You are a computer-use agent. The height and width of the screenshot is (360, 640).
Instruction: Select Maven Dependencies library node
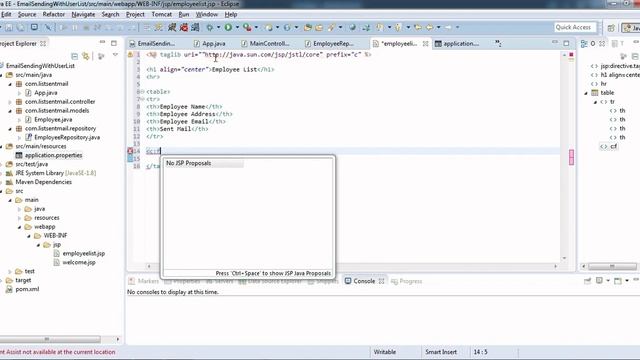43,182
